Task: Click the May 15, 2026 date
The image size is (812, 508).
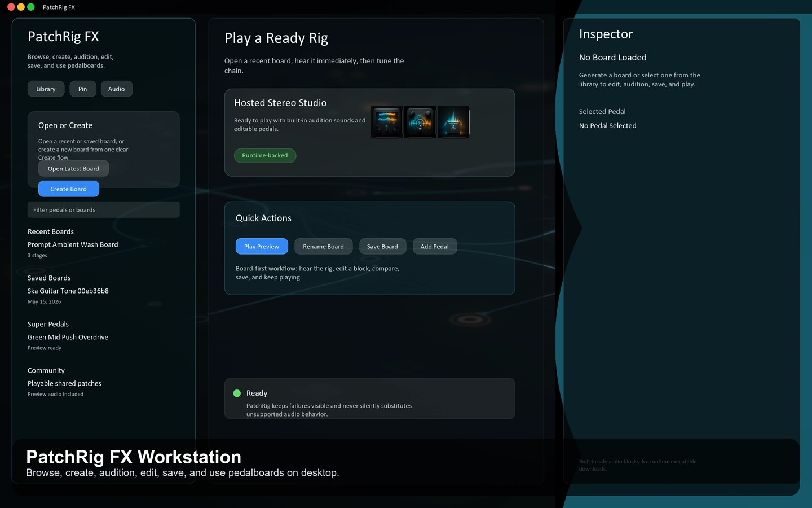Action: click(x=45, y=302)
